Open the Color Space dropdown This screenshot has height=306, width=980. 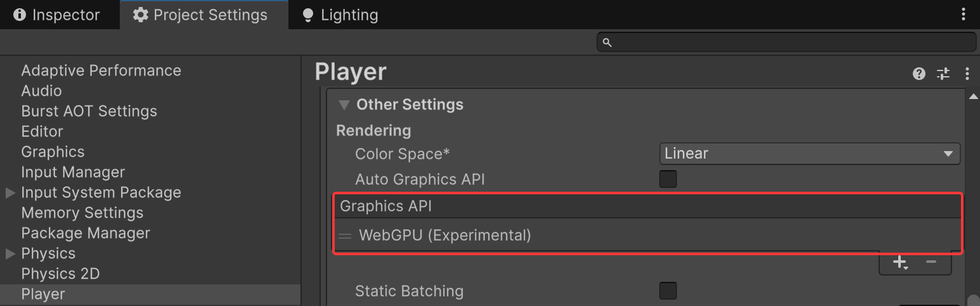click(x=809, y=154)
